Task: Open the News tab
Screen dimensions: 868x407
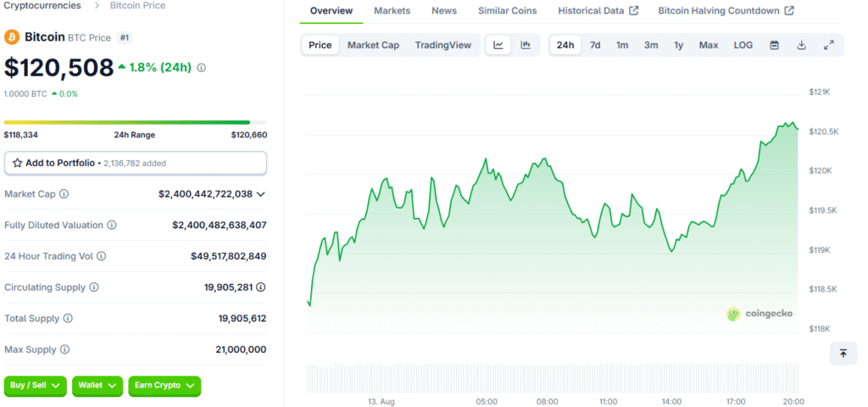Action: 444,10
